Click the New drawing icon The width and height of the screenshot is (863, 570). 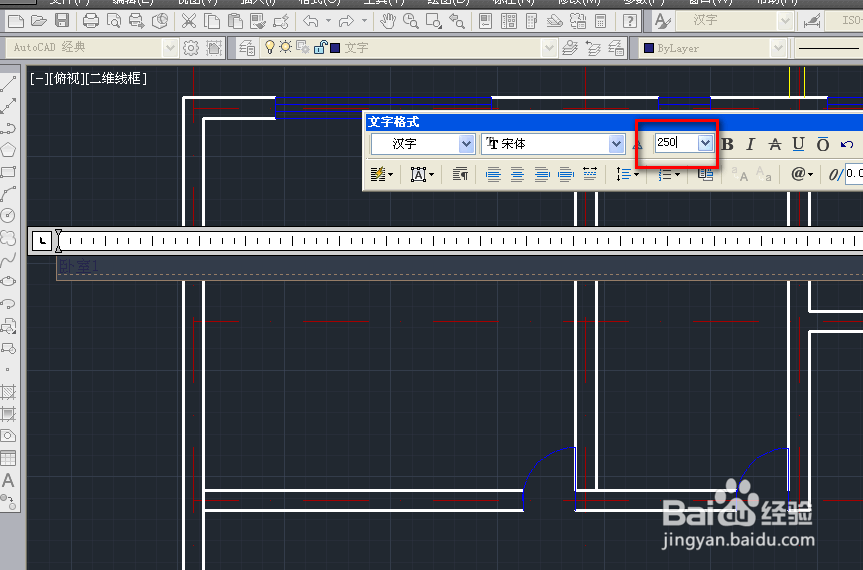(x=17, y=21)
